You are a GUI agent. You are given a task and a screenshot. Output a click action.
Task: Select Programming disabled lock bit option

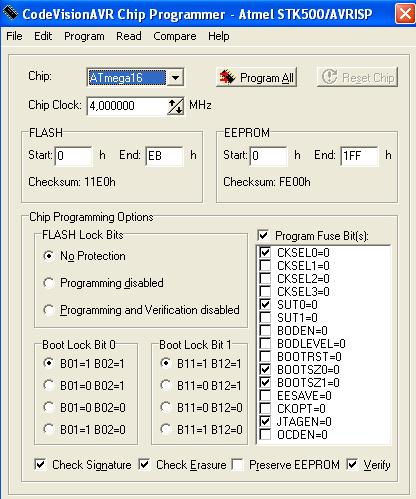click(49, 283)
